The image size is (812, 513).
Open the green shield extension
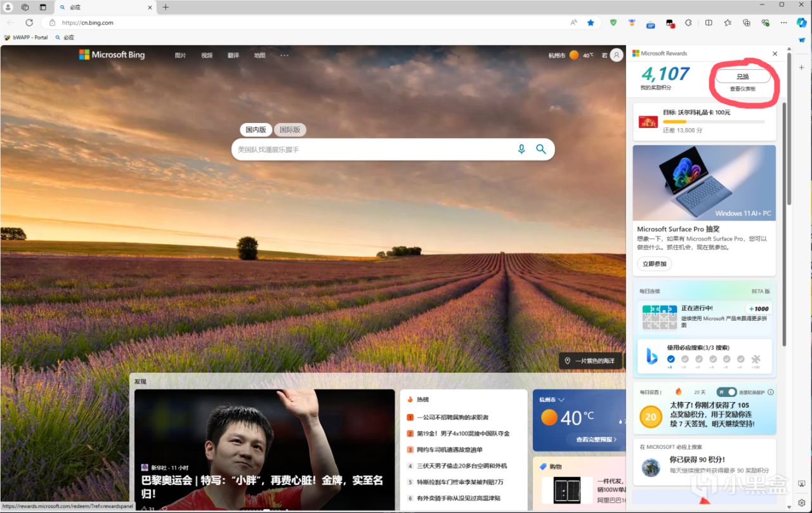[x=613, y=22]
